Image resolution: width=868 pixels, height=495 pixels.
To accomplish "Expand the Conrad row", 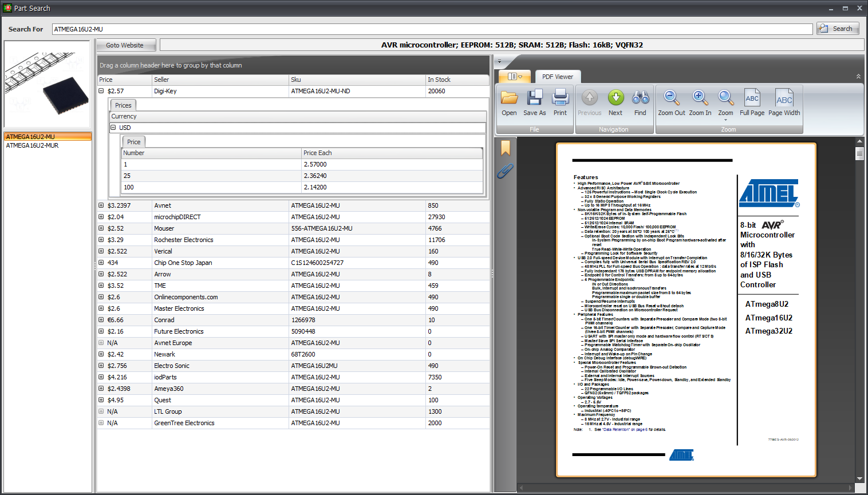I will click(x=101, y=320).
